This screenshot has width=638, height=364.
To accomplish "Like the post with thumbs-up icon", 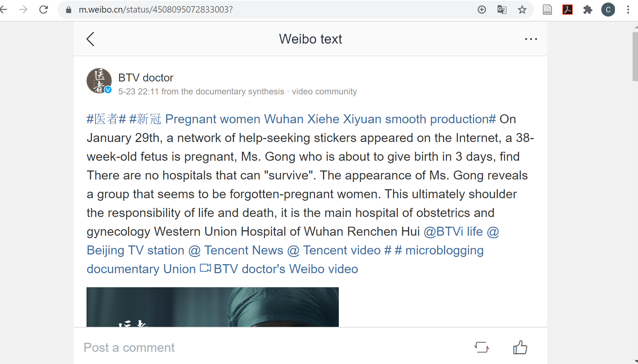I will (520, 347).
